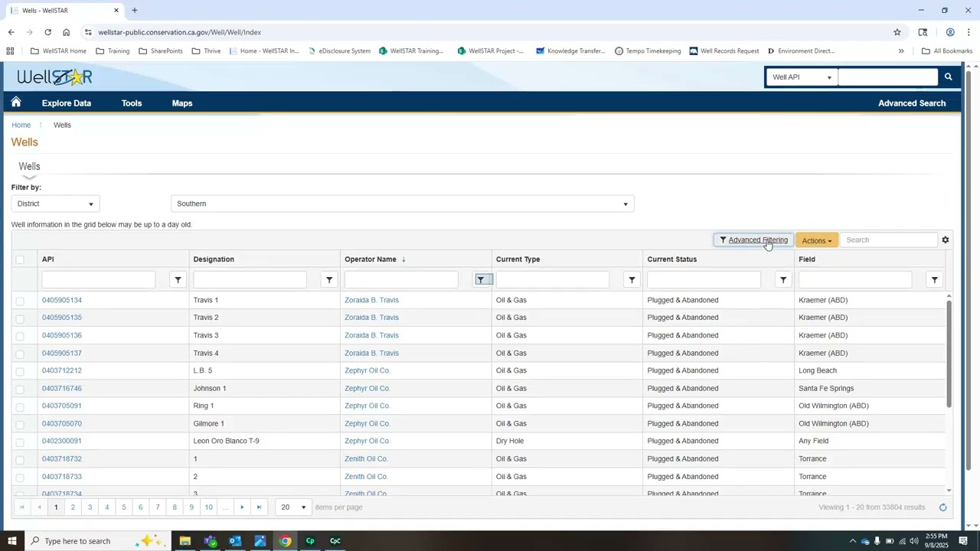Image resolution: width=980 pixels, height=551 pixels.
Task: Check the row for API 0403712212
Action: pyautogui.click(x=20, y=370)
